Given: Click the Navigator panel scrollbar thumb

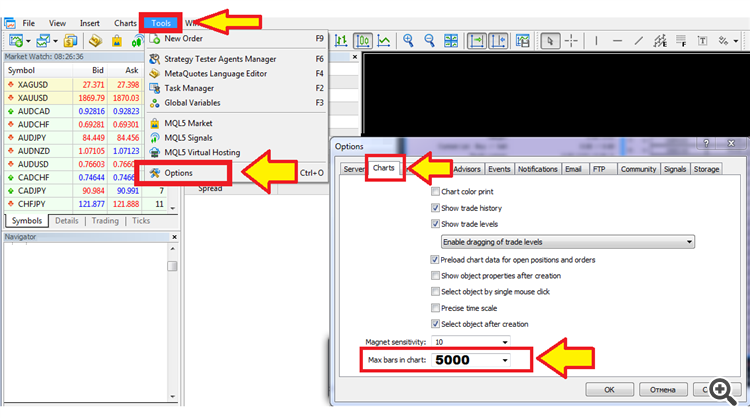Looking at the screenshot, I should pos(172,266).
